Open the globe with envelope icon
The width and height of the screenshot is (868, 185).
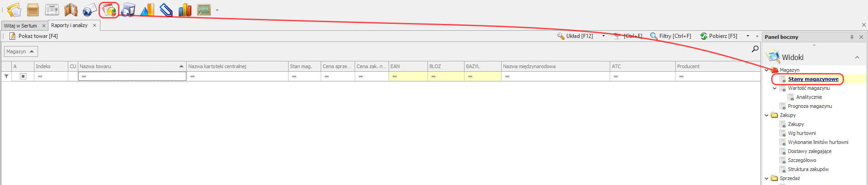click(x=90, y=9)
